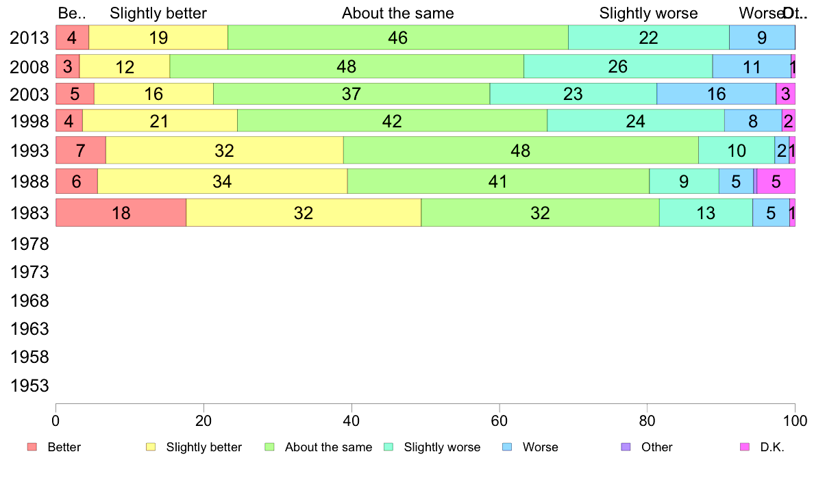
Task: Click the Slightly worse column header
Action: (x=648, y=13)
